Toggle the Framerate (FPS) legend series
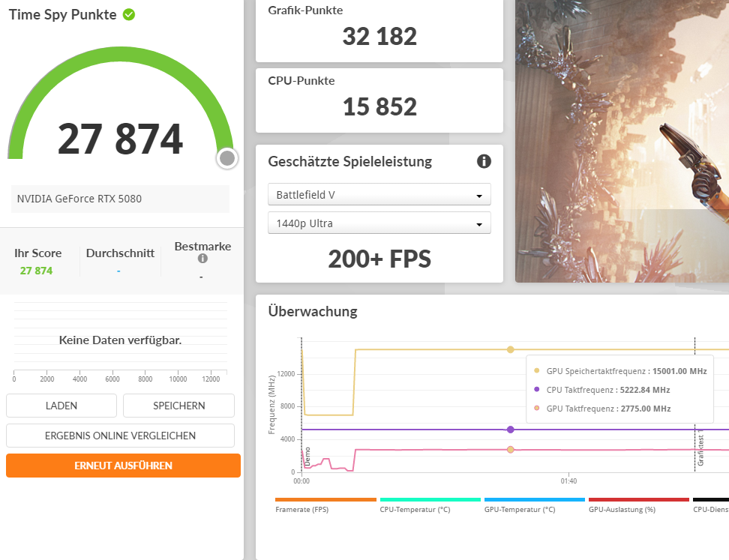This screenshot has height=560, width=729. (325, 505)
